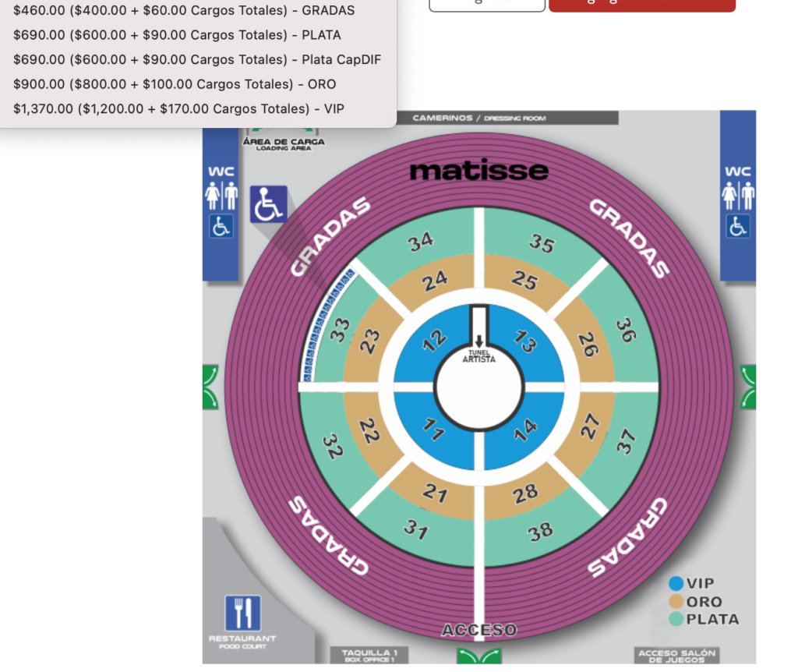Click the right green exit door icon
The height and width of the screenshot is (672, 798).
pos(748,387)
